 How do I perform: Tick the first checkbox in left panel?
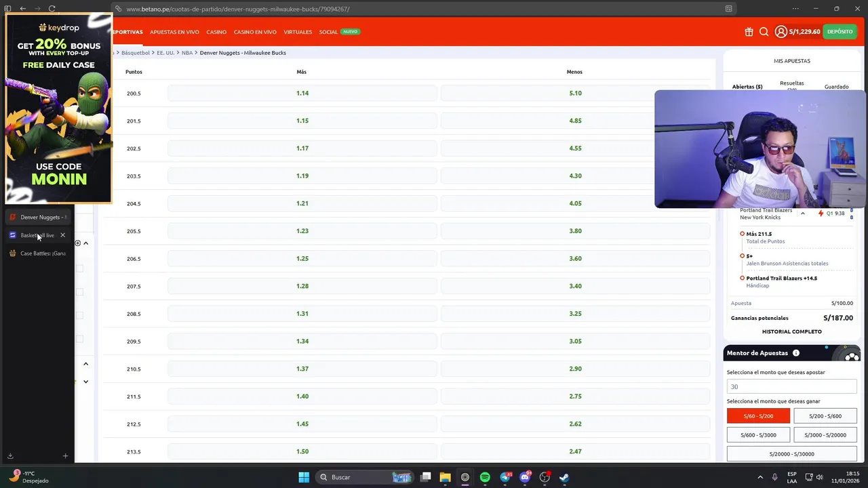(79, 268)
